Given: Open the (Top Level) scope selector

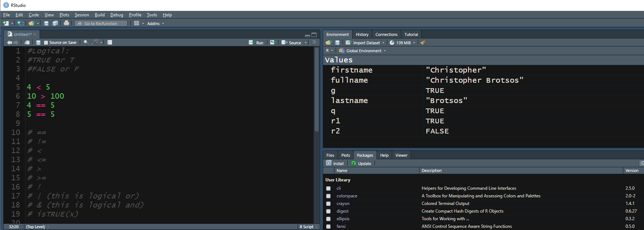Looking at the screenshot, I should (37, 227).
